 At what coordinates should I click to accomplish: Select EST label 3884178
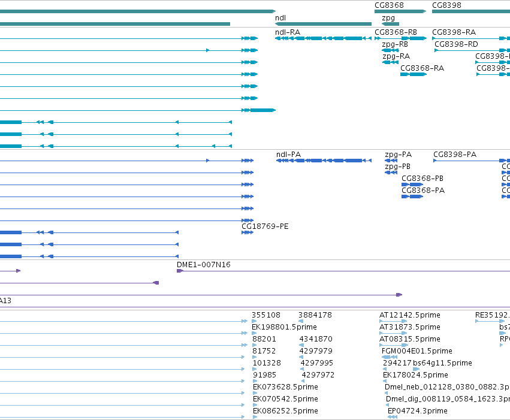point(315,315)
